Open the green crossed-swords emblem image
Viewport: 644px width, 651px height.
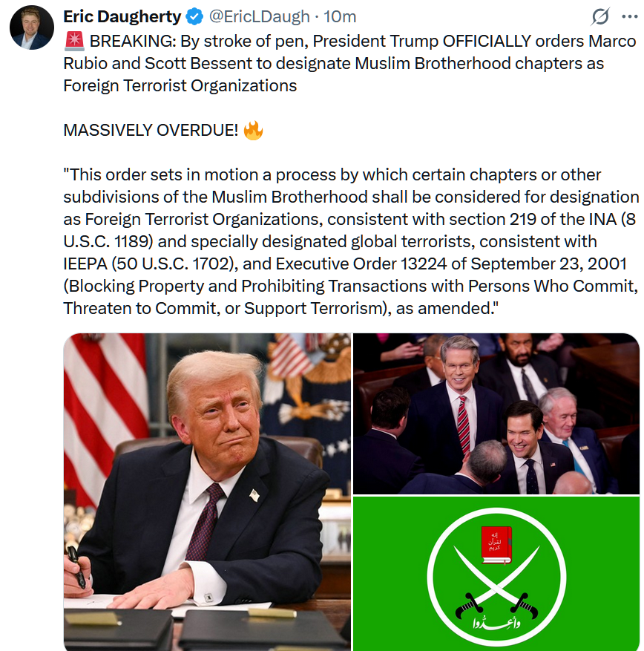496,573
